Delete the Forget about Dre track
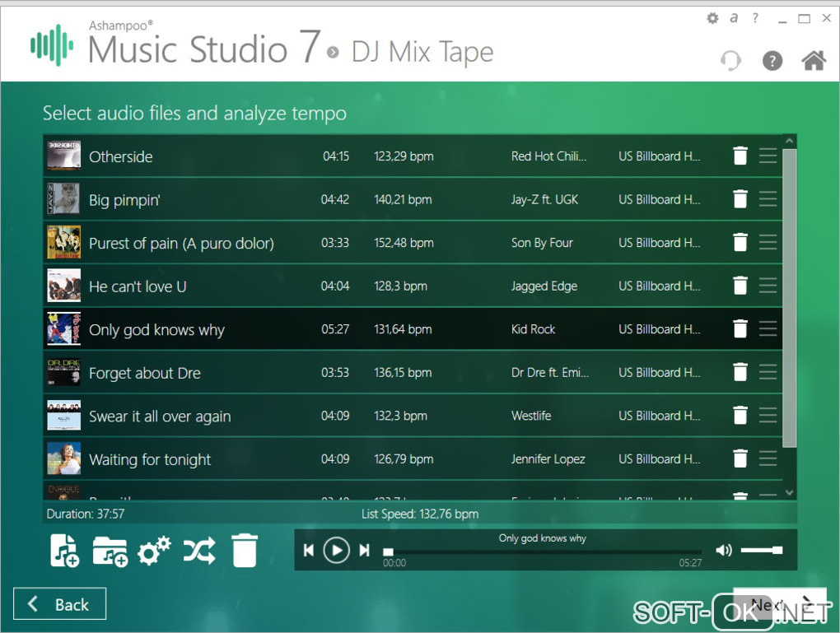 [x=740, y=372]
